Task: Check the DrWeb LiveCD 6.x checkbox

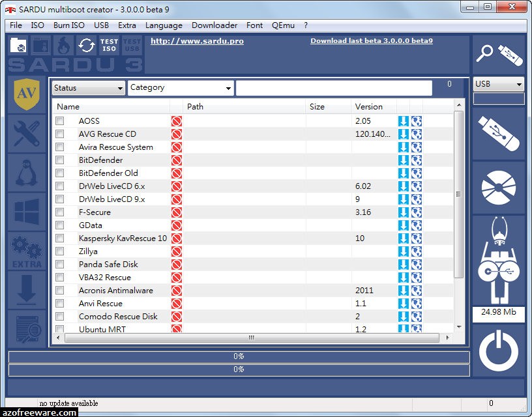Action: [60, 186]
